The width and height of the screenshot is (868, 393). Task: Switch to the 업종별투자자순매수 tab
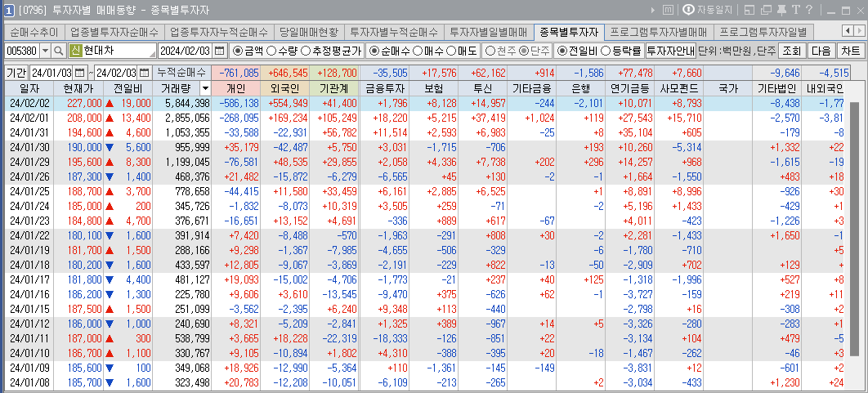pos(114,32)
